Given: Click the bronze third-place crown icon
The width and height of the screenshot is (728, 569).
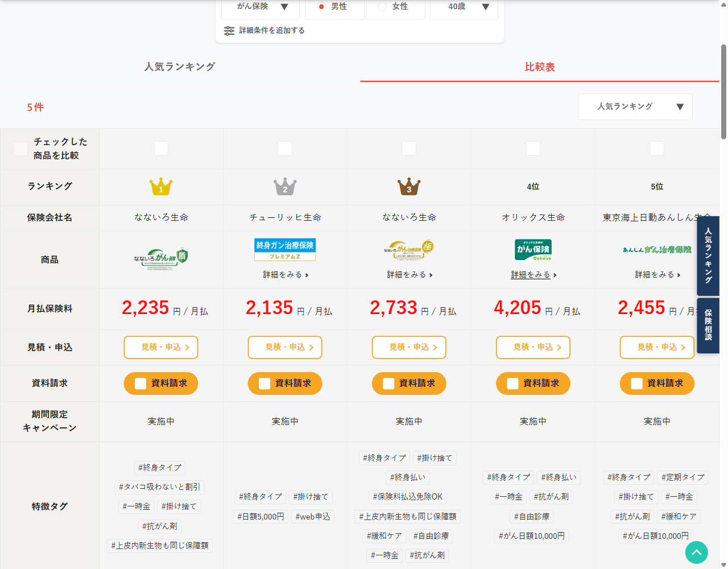Looking at the screenshot, I should [409, 187].
